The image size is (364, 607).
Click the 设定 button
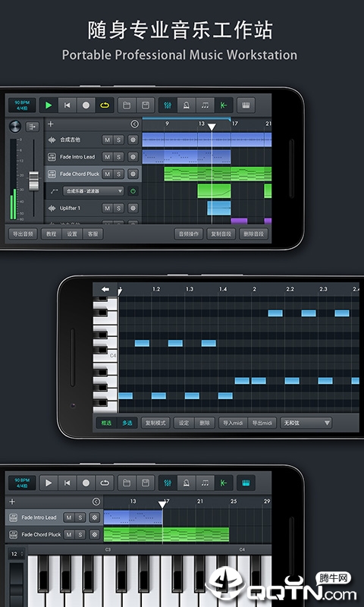click(184, 423)
